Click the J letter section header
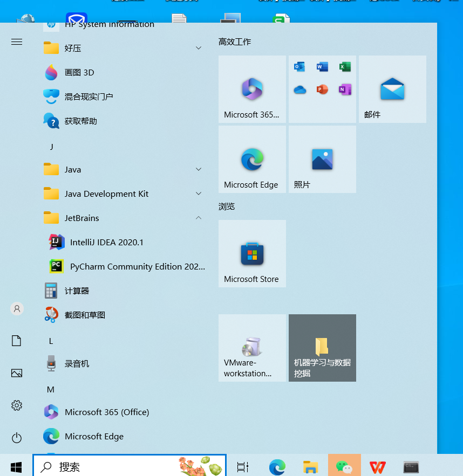Viewport: 463px width, 476px height. 52,147
